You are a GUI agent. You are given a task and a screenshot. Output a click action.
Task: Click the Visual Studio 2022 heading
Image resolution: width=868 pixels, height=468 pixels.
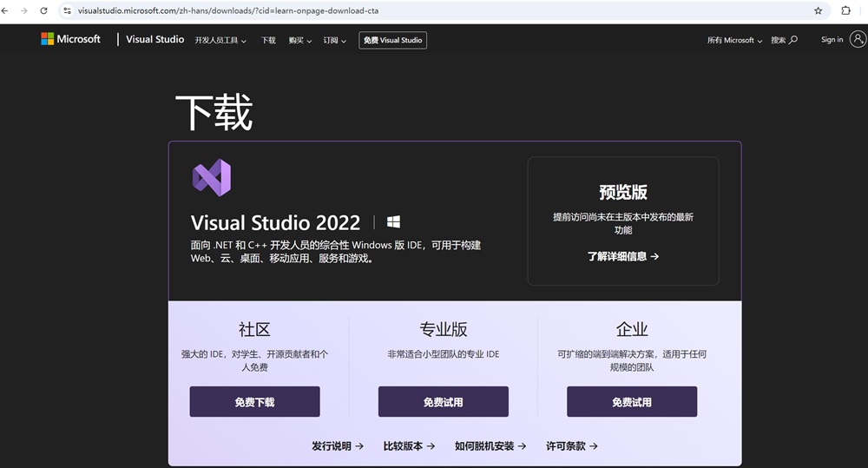tap(276, 222)
